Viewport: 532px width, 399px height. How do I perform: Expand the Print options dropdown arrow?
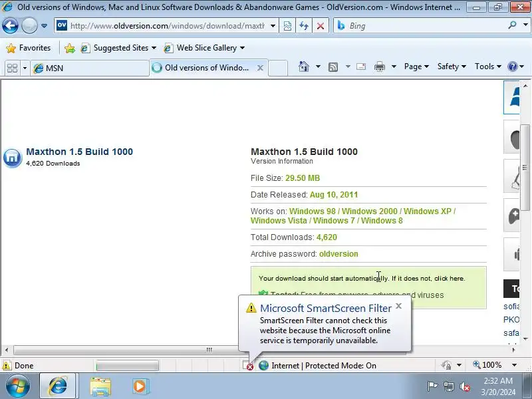(x=394, y=66)
